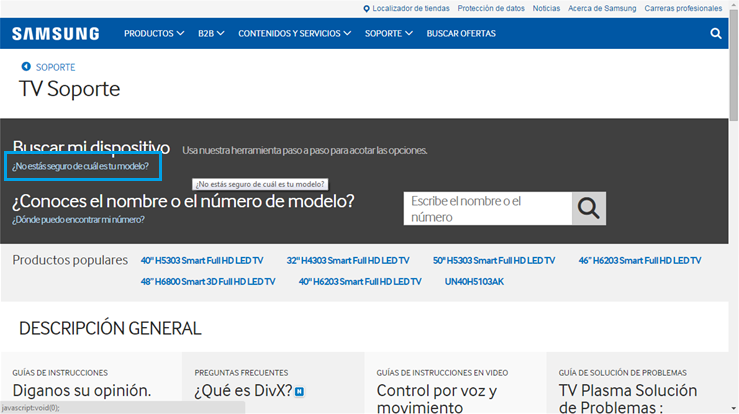Click the model name or number input field
This screenshot has height=414, width=739.
[x=488, y=208]
